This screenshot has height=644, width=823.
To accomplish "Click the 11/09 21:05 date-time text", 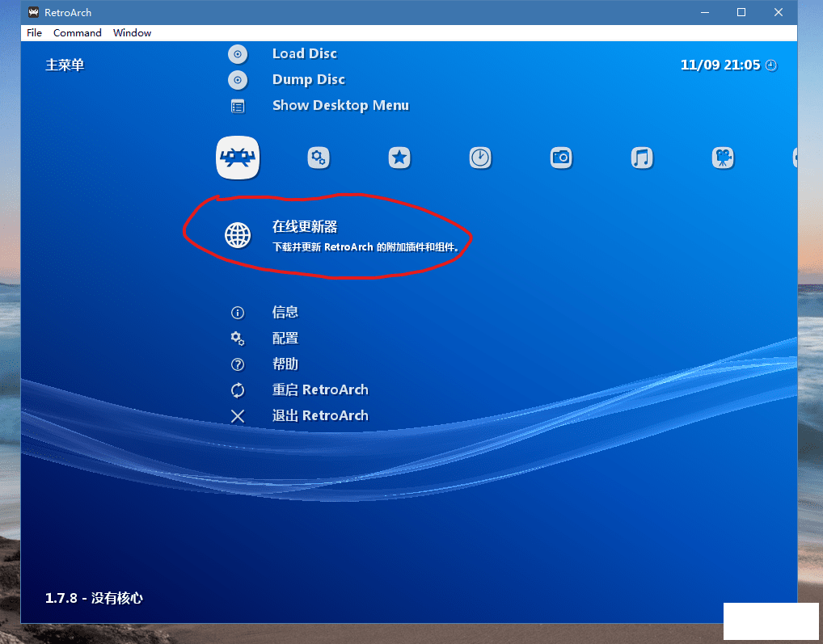I will tap(720, 65).
